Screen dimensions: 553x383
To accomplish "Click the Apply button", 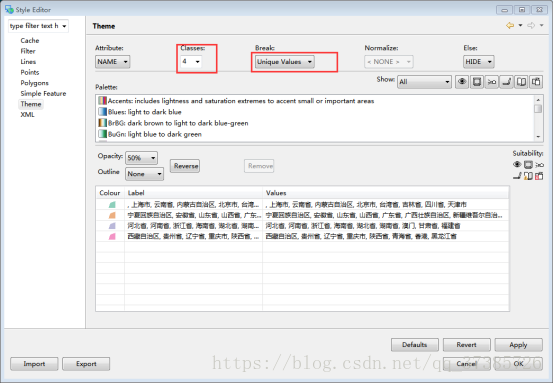I will coord(518,345).
